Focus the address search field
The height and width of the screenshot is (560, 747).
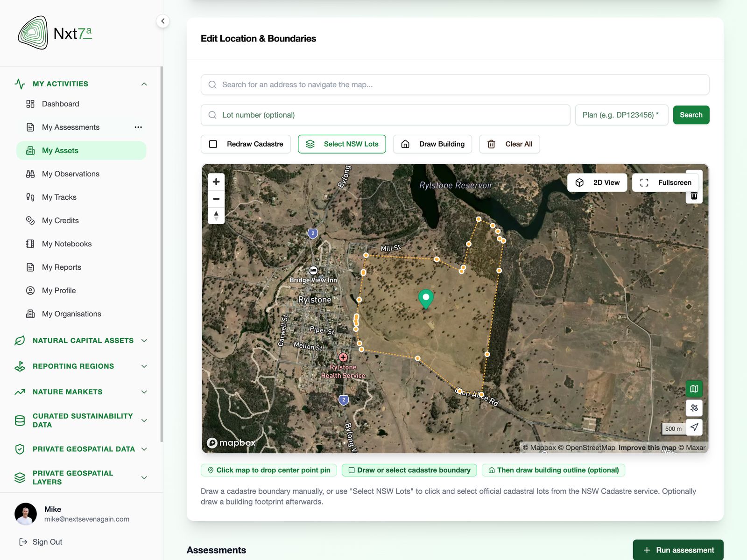click(455, 84)
